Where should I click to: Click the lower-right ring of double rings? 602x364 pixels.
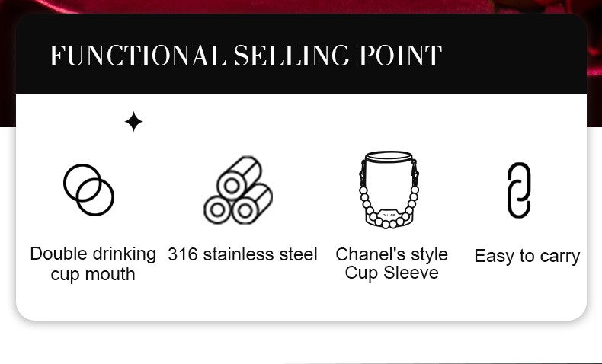95,196
